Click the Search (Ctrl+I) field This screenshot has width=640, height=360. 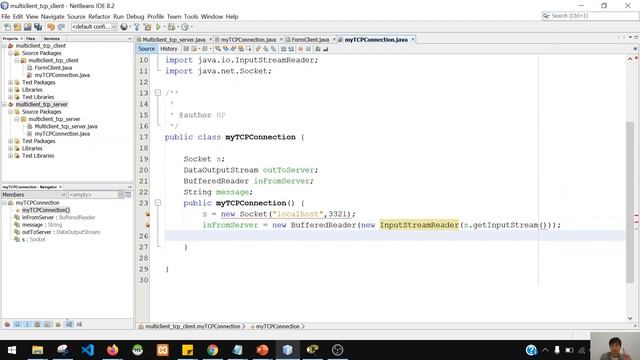coord(590,16)
